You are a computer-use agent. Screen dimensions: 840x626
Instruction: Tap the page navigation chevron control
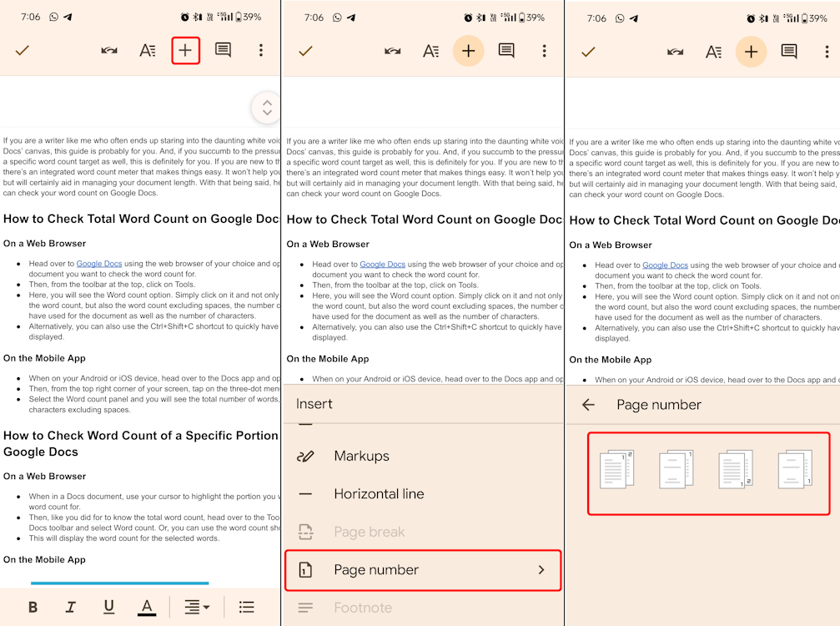pyautogui.click(x=266, y=107)
